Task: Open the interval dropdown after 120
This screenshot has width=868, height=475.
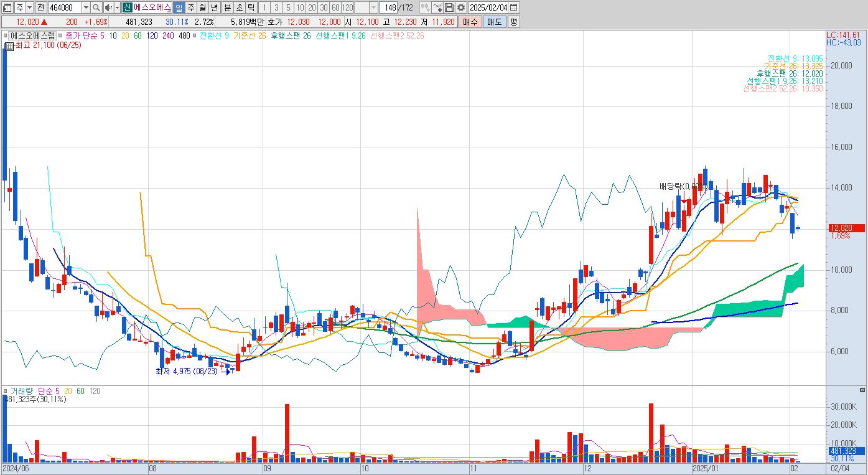Action: point(373,7)
